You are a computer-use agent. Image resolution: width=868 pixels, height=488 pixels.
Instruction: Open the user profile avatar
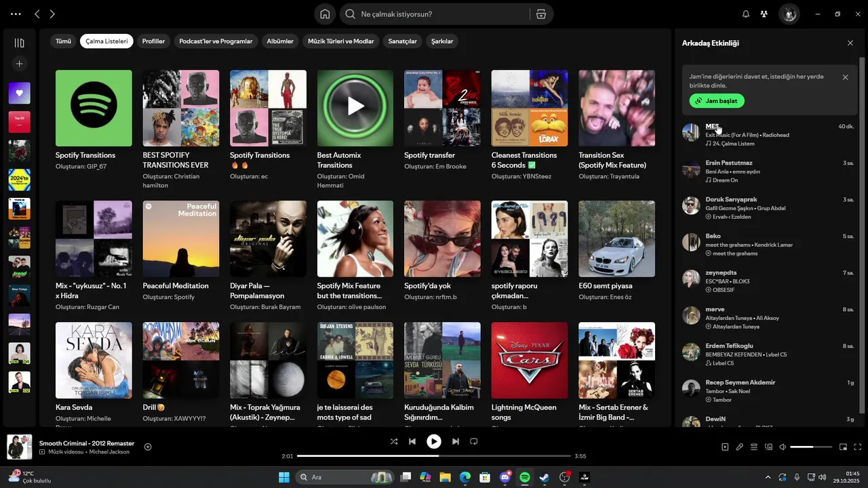click(789, 14)
